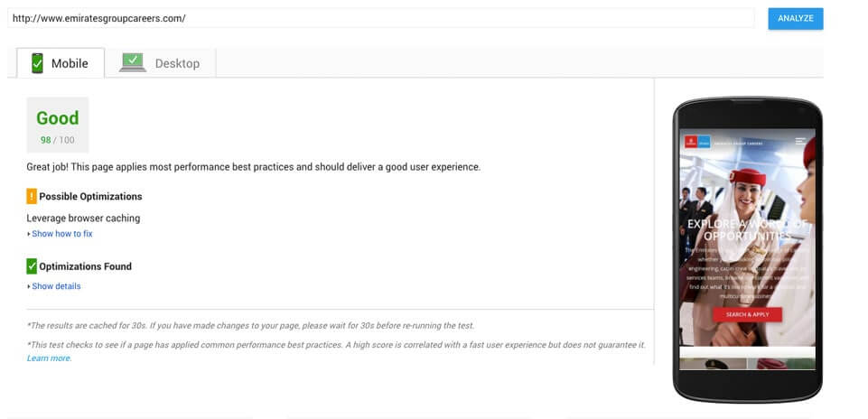Screen dimensions: 868x419
Task: Switch to the Mobile tab label
Action: click(70, 64)
